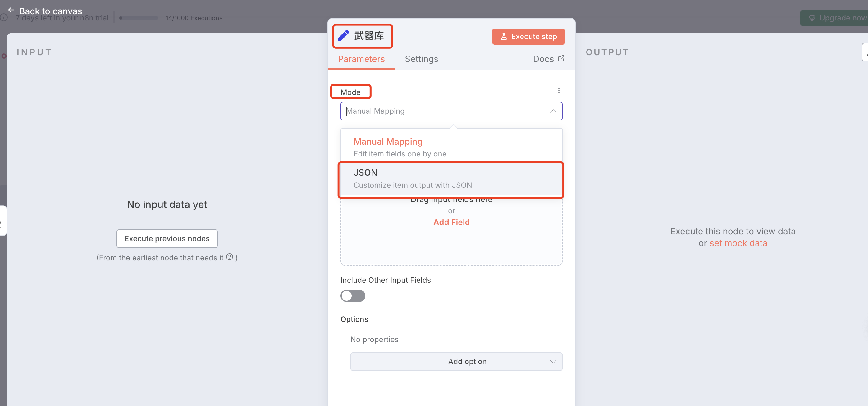
Task: Switch to the Parameters tab
Action: click(x=361, y=59)
